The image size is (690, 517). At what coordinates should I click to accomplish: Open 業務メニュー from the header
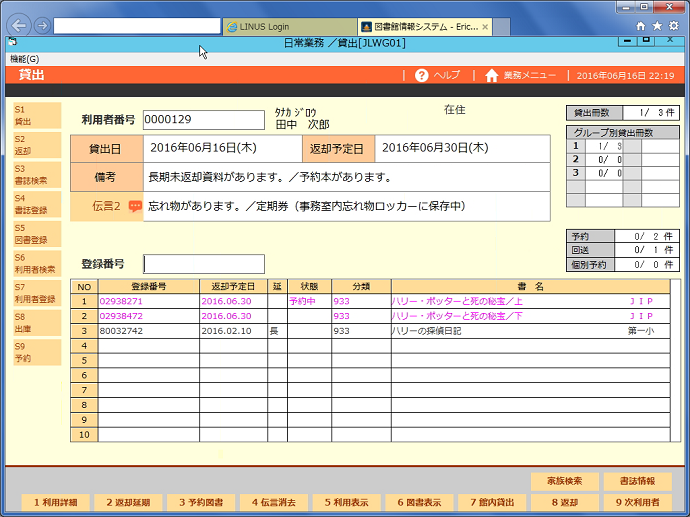point(530,75)
